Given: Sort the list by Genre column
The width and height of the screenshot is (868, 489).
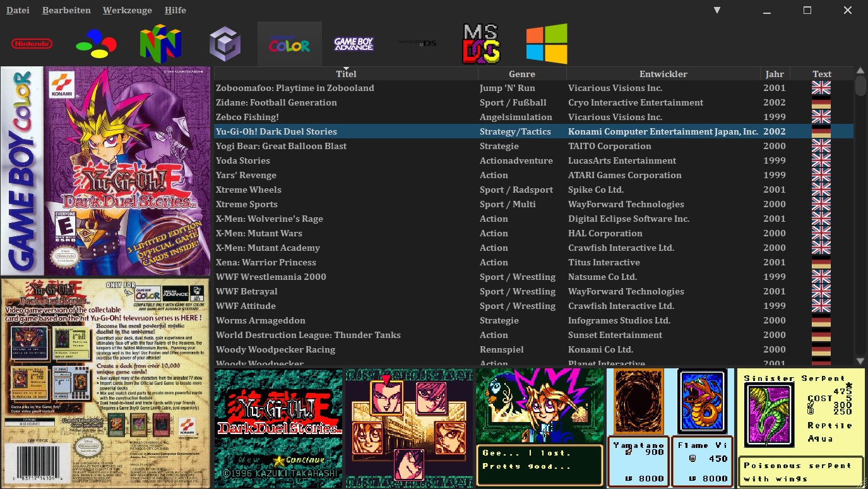Looking at the screenshot, I should pyautogui.click(x=522, y=74).
